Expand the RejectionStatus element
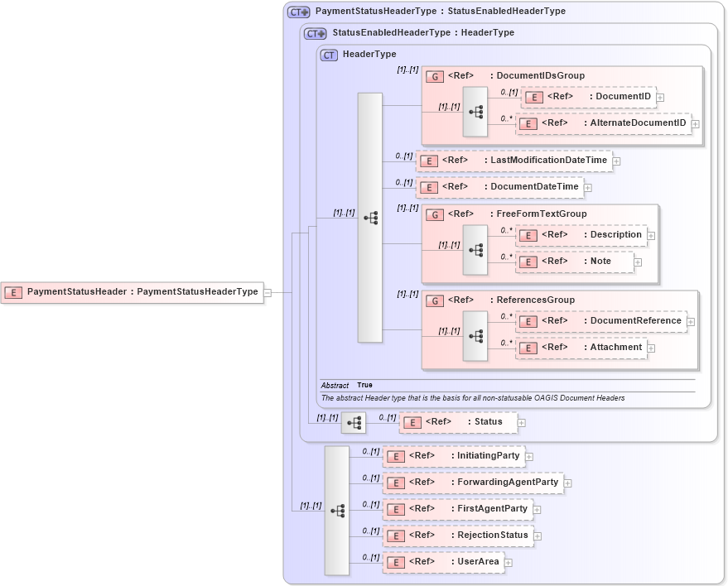The image size is (728, 586). (539, 536)
